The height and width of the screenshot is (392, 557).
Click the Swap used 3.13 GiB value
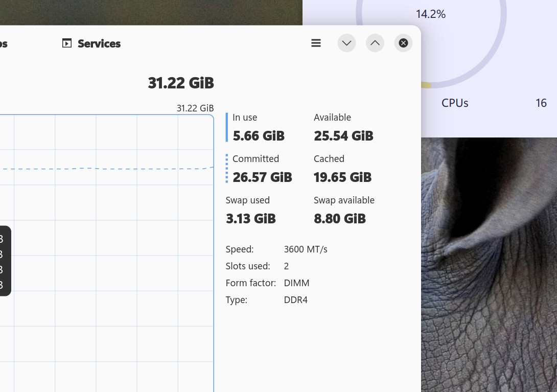click(x=250, y=219)
